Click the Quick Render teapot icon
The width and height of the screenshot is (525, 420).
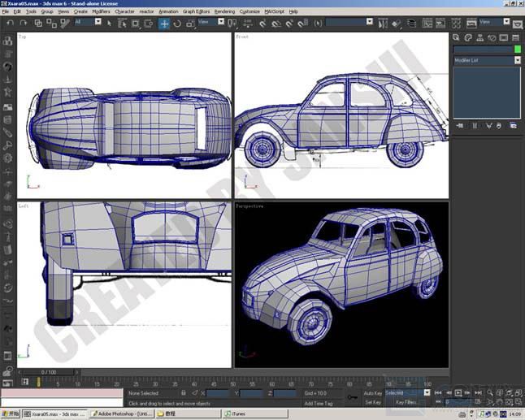click(518, 24)
